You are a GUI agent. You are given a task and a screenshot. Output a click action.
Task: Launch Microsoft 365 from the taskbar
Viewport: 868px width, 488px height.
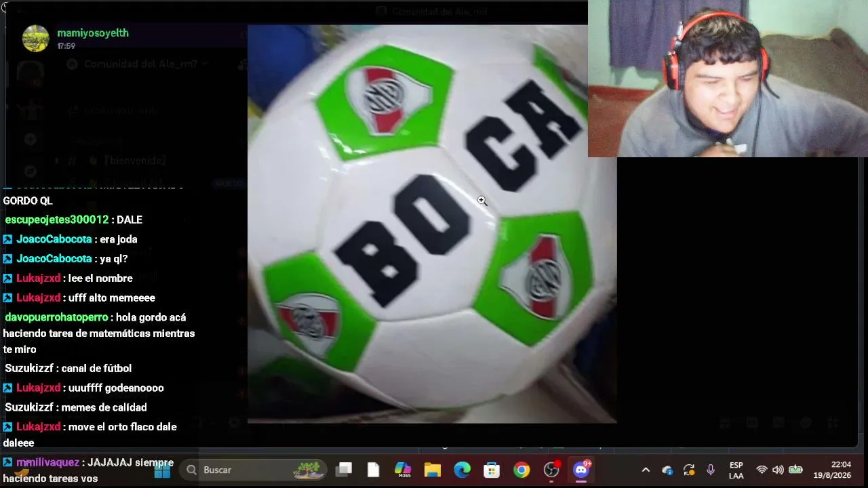click(x=403, y=470)
